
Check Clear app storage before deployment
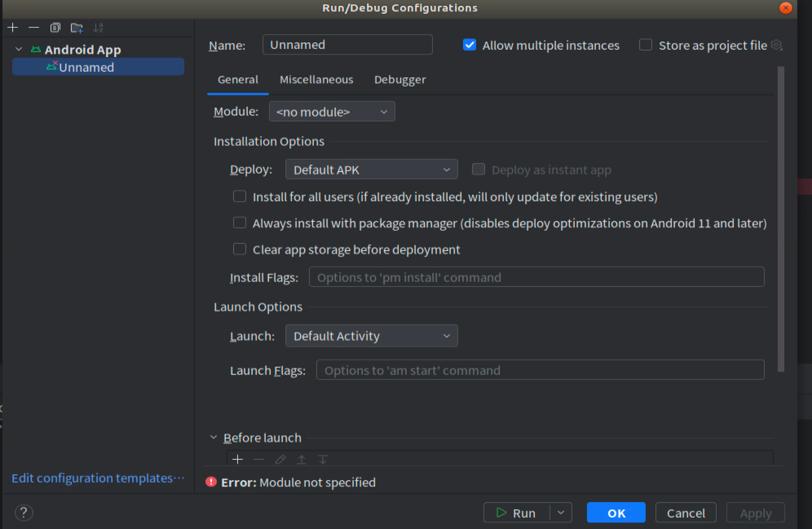coord(240,249)
